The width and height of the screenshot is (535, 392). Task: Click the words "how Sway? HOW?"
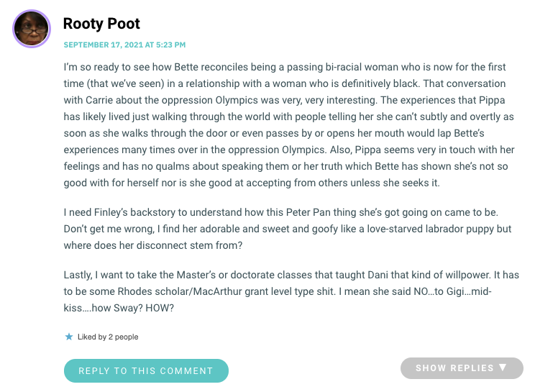133,308
